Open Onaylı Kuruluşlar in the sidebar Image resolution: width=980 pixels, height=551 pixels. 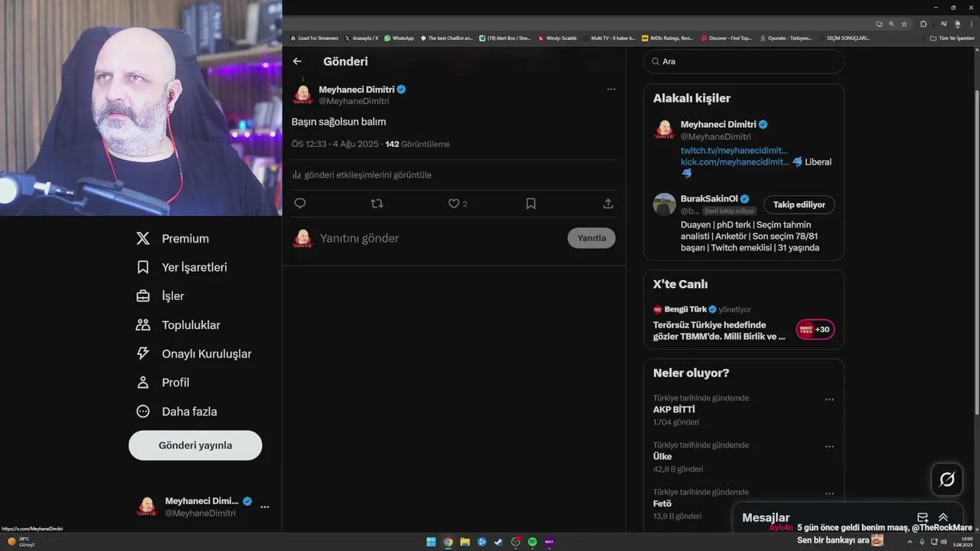(194, 354)
